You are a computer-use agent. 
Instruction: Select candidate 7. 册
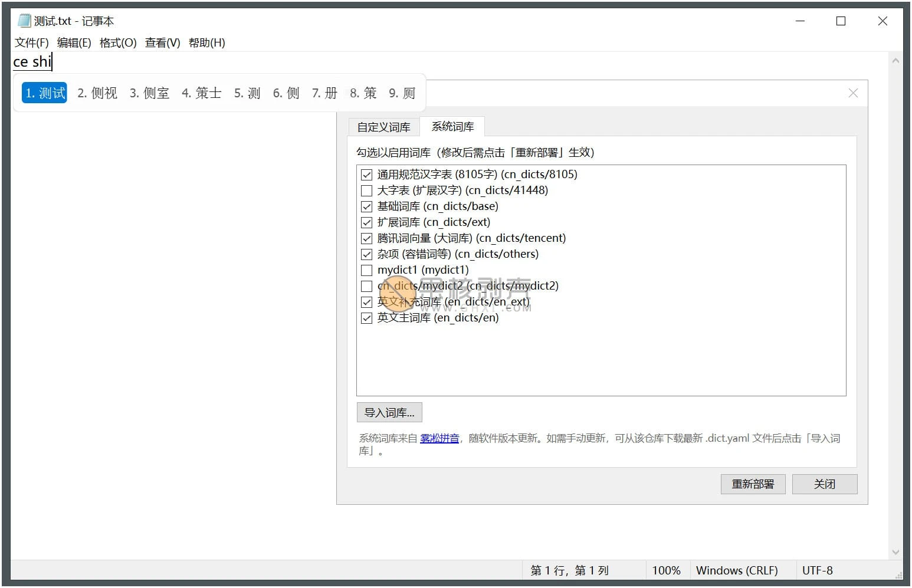324,93
